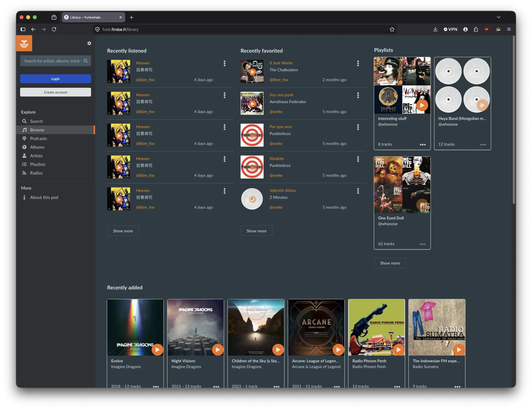Open browser account icon
This screenshot has width=532, height=409.
pos(465,29)
